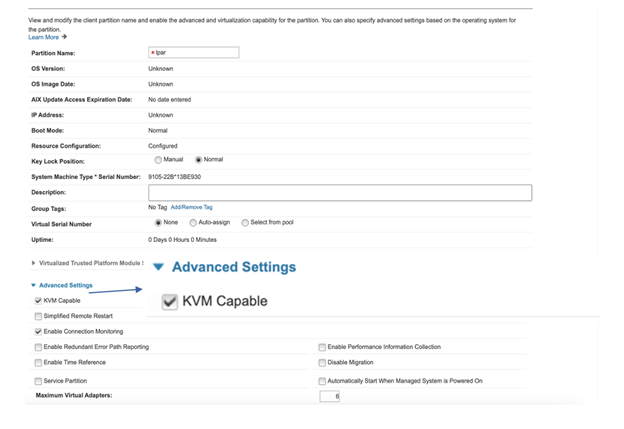Select Auto-assign Virtual Serial Number option
Viewport: 624px width, 429px height.
pos(193,223)
